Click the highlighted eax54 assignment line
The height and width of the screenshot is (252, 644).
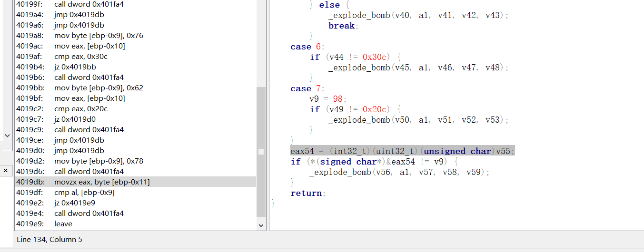point(403,151)
